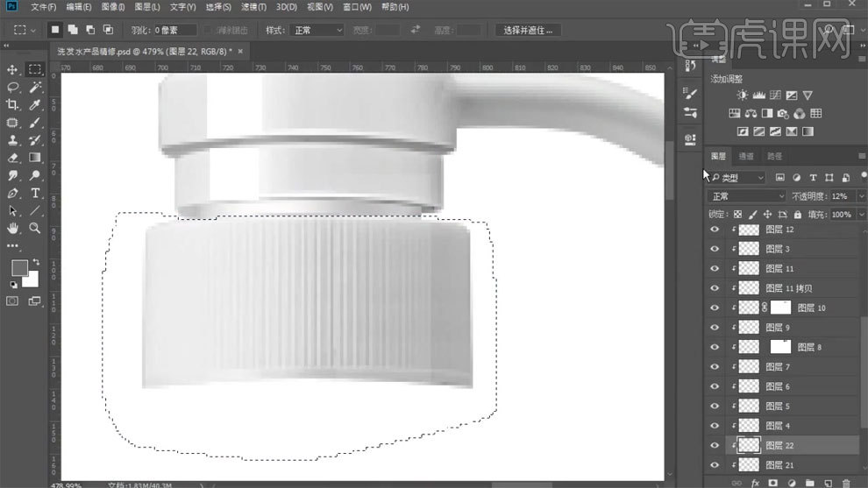
Task: Add a Levels adjustment
Action: pos(758,95)
